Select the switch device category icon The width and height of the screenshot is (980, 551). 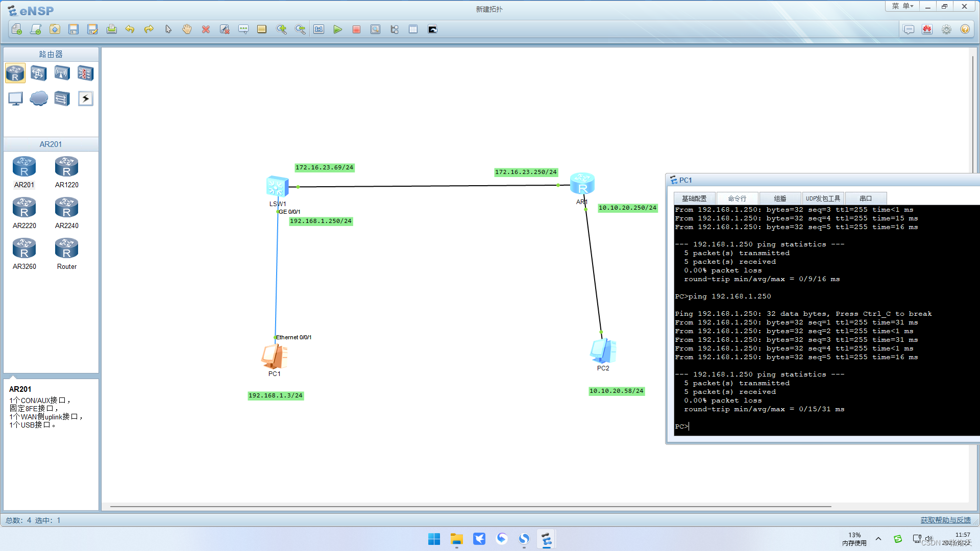38,73
